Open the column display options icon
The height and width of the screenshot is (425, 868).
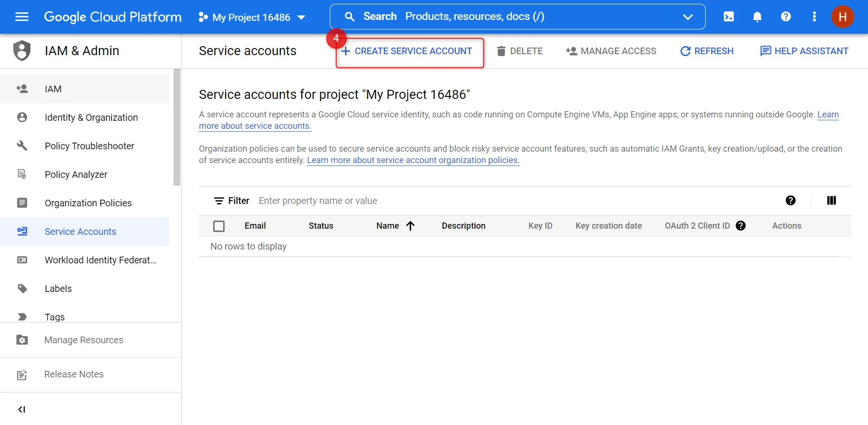[x=831, y=201]
